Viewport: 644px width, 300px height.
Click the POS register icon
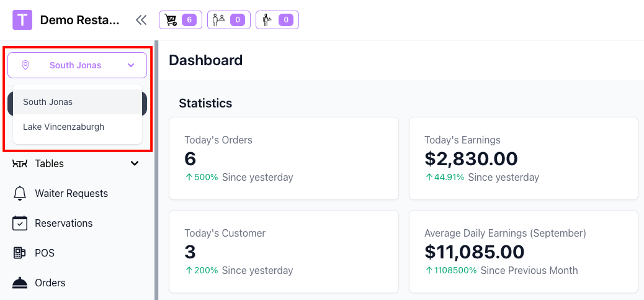pos(20,253)
